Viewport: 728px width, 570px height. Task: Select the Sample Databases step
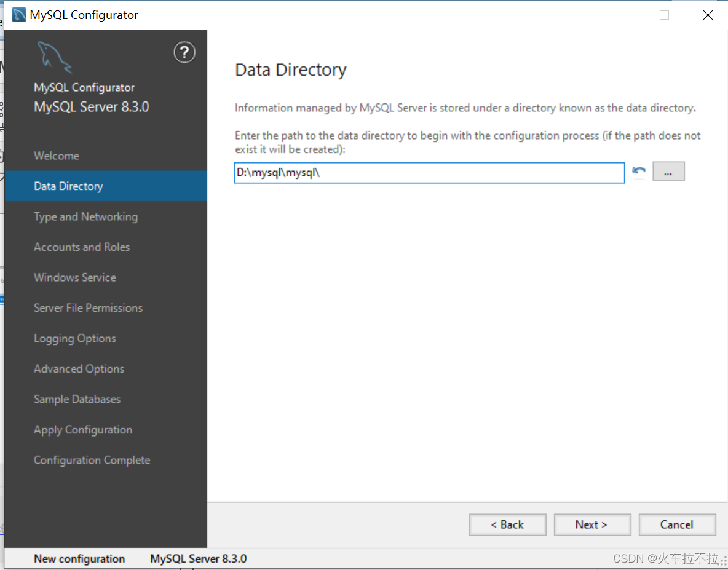pos(106,399)
